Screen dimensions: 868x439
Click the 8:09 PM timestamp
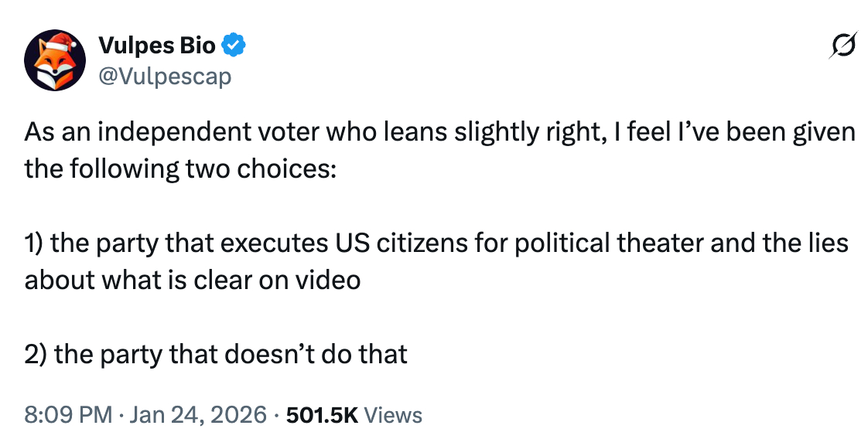[68, 415]
